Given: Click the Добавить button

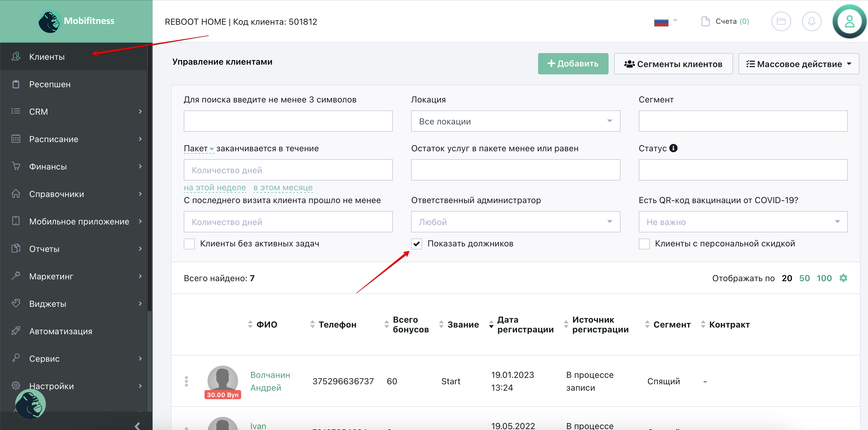Looking at the screenshot, I should coord(573,64).
